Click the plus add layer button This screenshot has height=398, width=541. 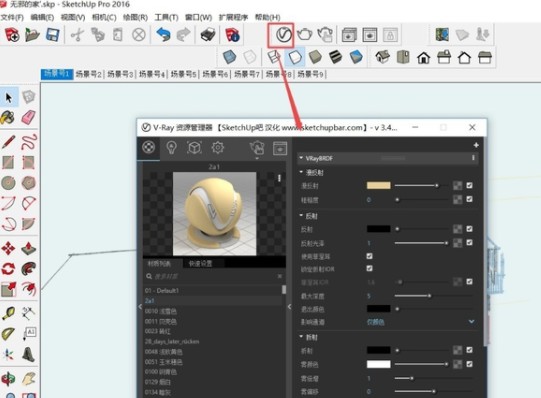[x=476, y=145]
